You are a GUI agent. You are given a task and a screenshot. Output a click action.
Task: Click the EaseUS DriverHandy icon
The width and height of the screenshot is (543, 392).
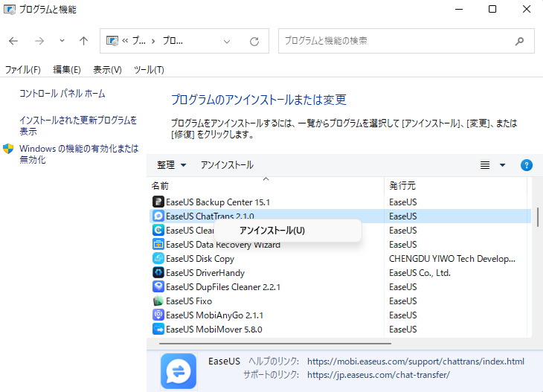point(158,273)
